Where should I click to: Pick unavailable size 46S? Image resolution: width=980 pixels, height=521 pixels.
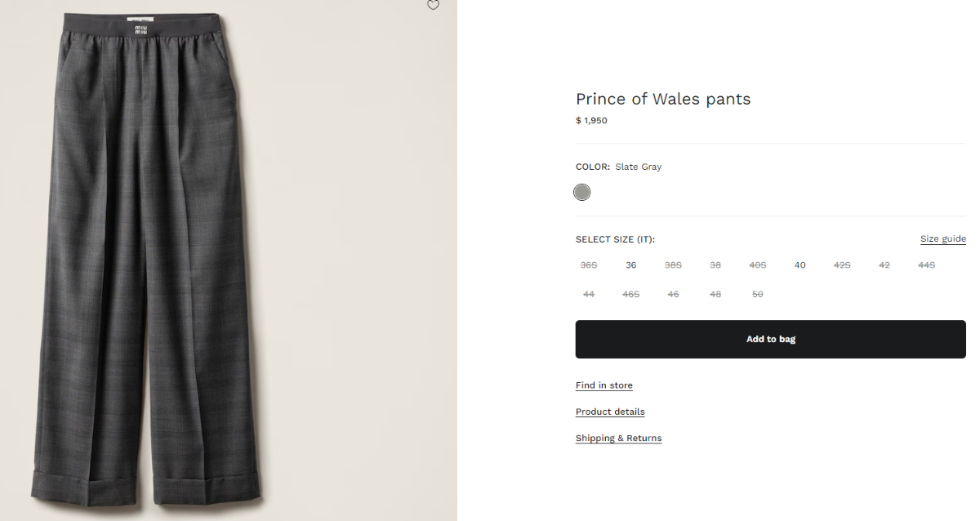(630, 294)
